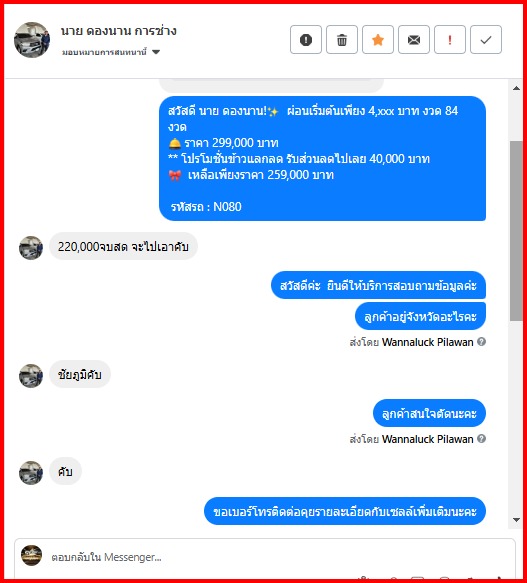Click sender name Wannaluck Pilawan under ลูกค้าสนใจตัดนะคะ
The image size is (527, 583).
pyautogui.click(x=427, y=439)
